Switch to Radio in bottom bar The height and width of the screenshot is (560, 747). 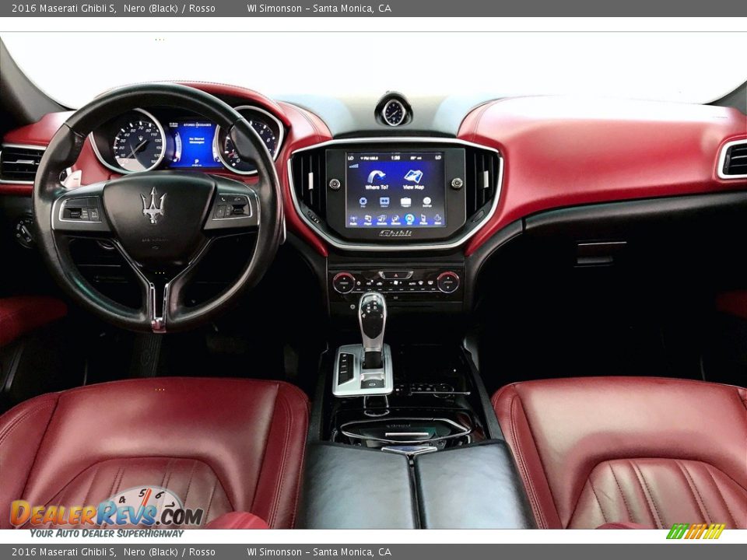pyautogui.click(x=353, y=219)
